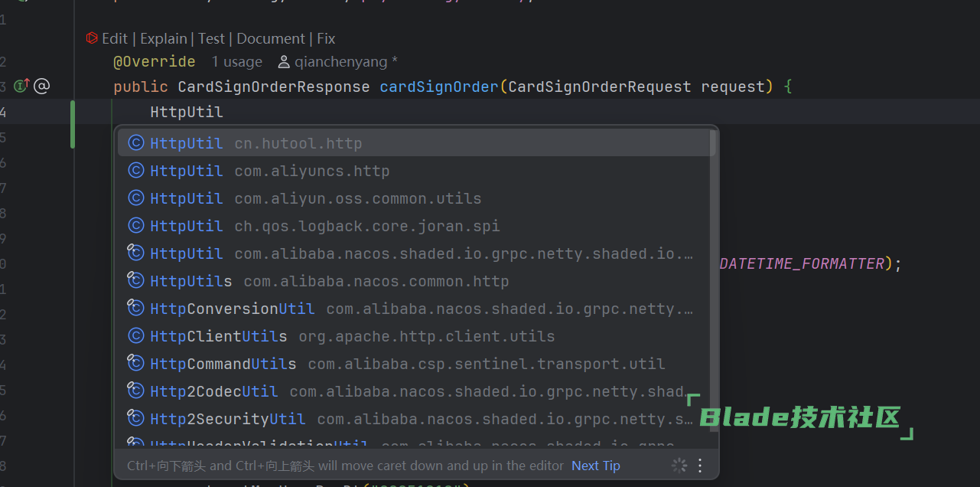The width and height of the screenshot is (980, 487).
Task: Click class icon beside HttpClientUtils entry
Action: coord(136,336)
